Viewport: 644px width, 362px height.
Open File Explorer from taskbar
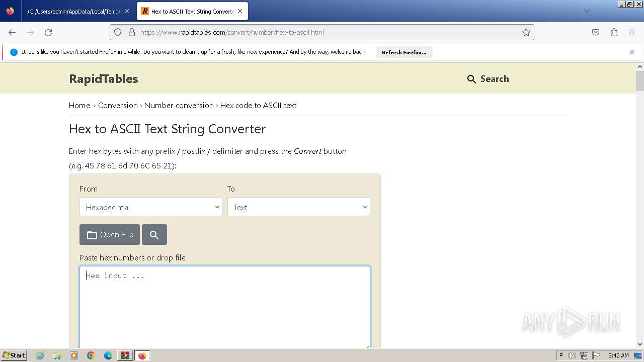click(57, 355)
